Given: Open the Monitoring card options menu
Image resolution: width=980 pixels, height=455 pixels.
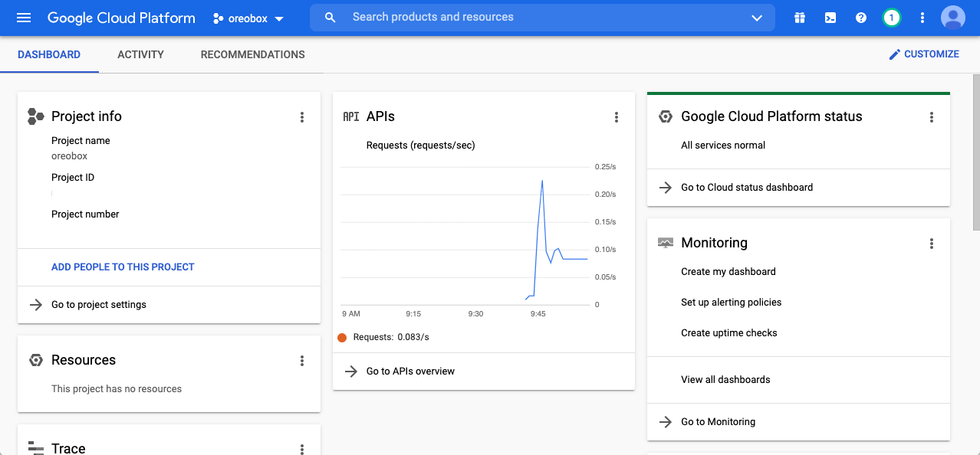Looking at the screenshot, I should 932,244.
